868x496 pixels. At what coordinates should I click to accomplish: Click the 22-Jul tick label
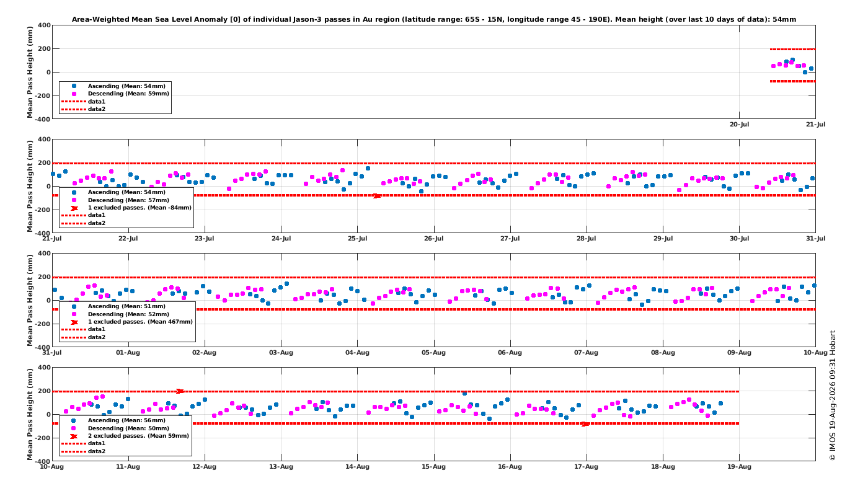(x=128, y=239)
